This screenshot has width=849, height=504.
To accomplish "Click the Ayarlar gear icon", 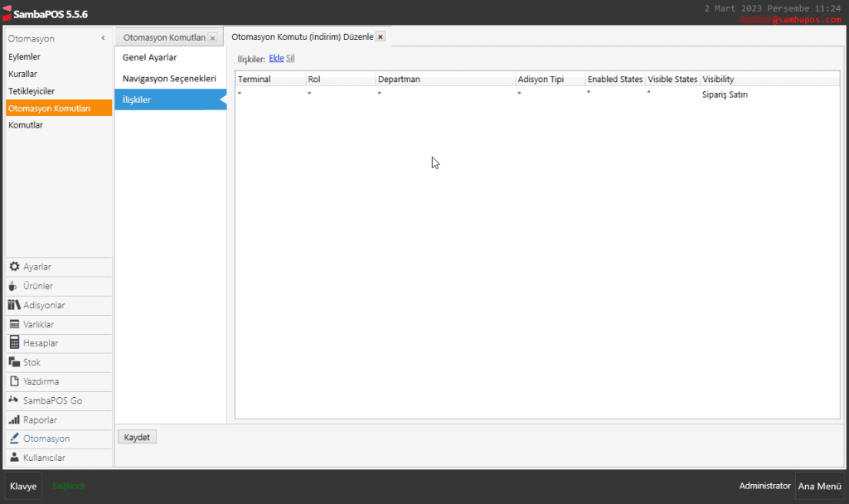I will coord(14,267).
